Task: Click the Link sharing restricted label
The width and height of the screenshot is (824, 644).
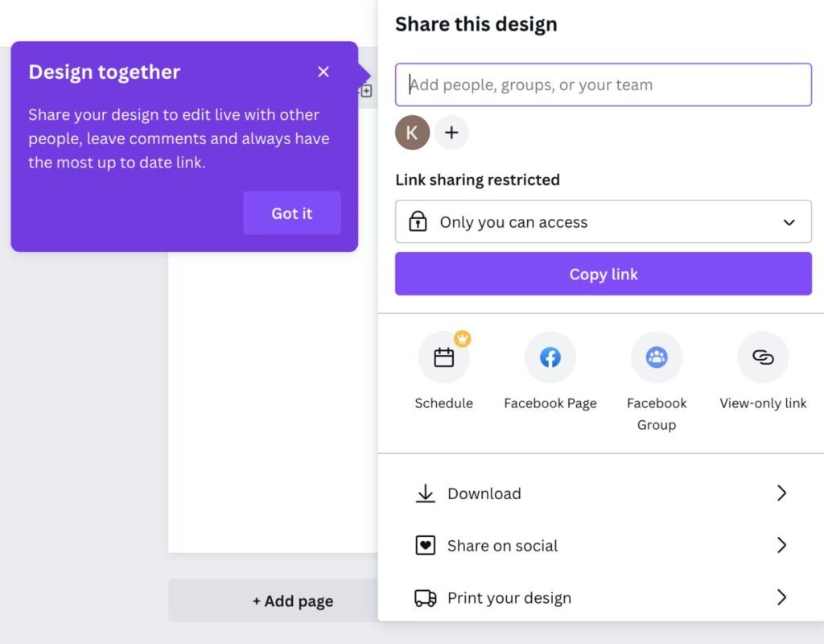Action: [x=477, y=180]
